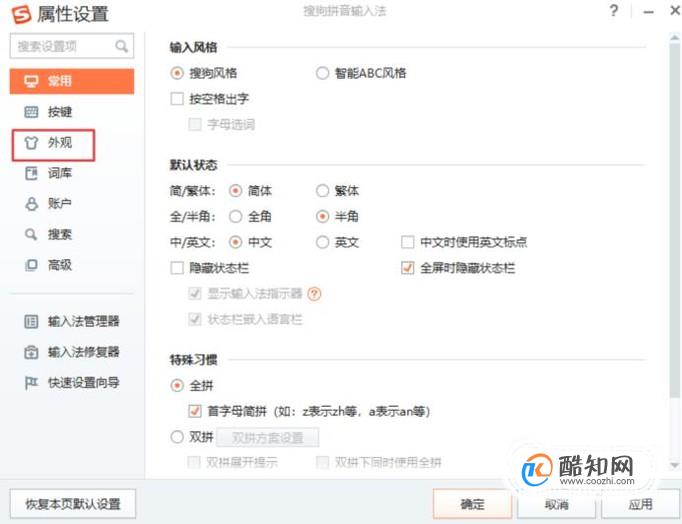Click the scrollbar up arrow

click(675, 38)
